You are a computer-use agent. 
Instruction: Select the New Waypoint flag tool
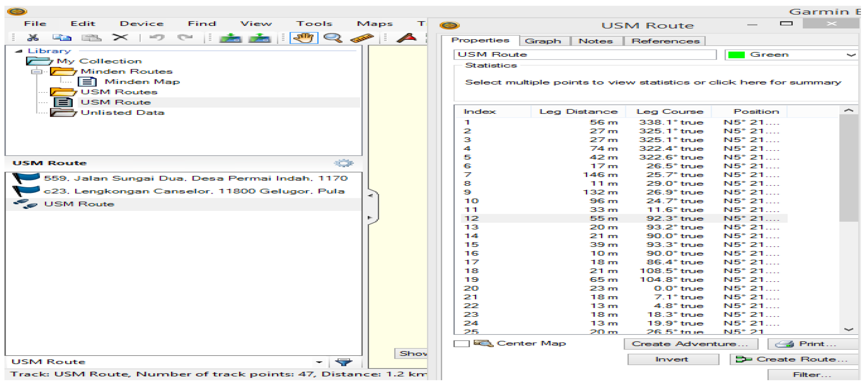[x=407, y=38]
